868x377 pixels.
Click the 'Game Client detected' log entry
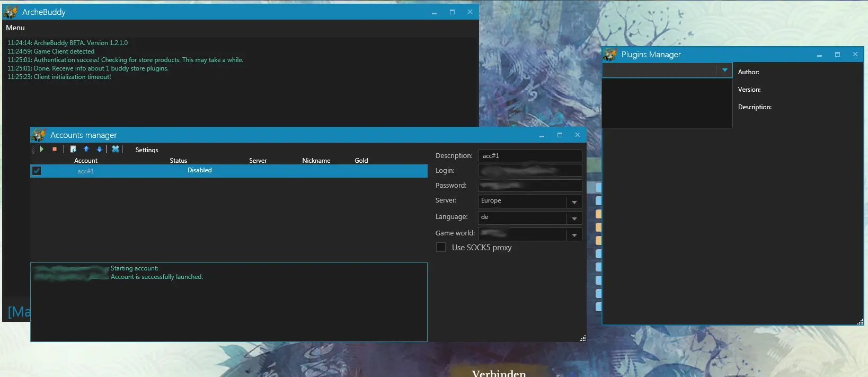[x=51, y=51]
